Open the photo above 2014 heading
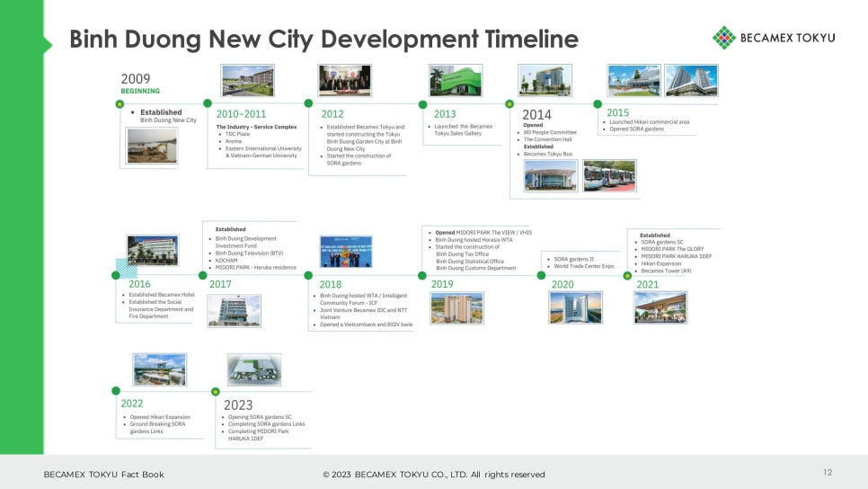The image size is (868, 489). [x=545, y=80]
